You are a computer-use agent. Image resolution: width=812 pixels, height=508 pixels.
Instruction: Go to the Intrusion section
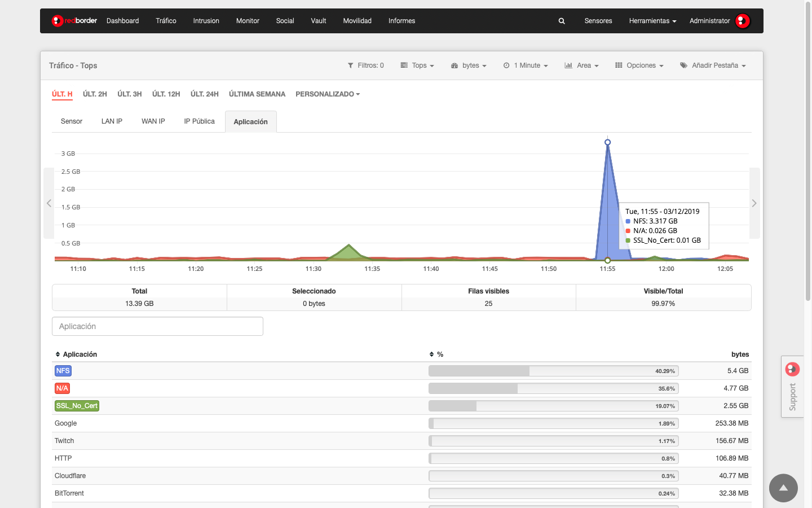click(206, 21)
